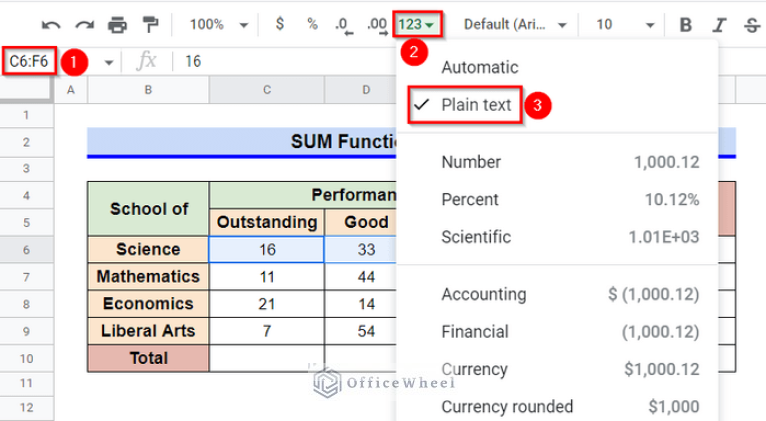Viewport: 766px width, 421px height.
Task: Select row 10 header
Action: [26, 358]
